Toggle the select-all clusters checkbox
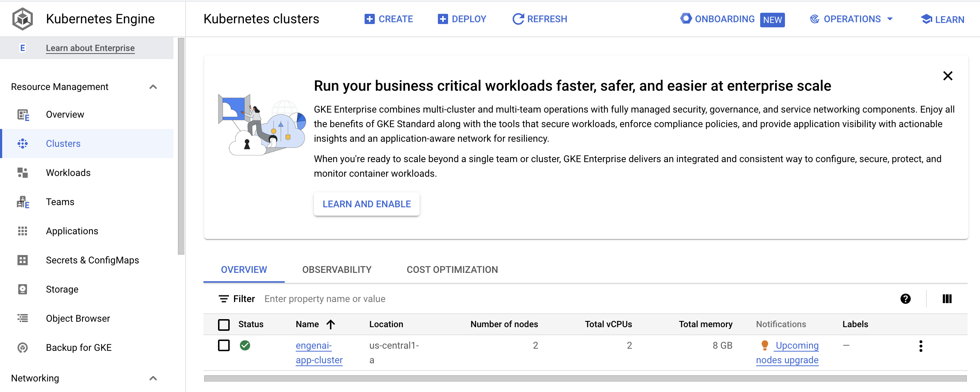 pos(224,325)
